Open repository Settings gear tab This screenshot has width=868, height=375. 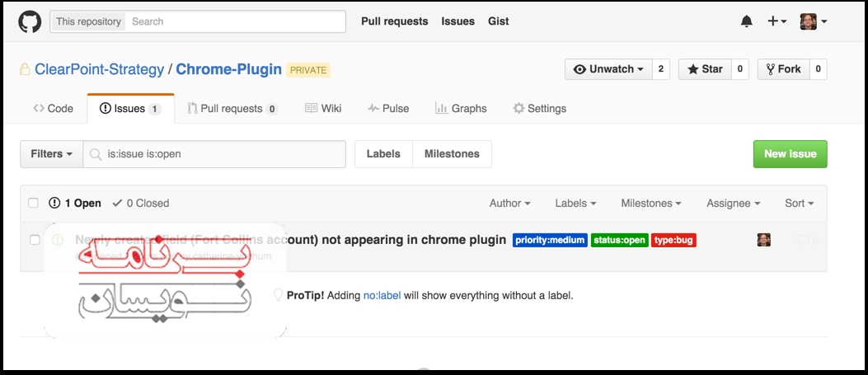(539, 109)
